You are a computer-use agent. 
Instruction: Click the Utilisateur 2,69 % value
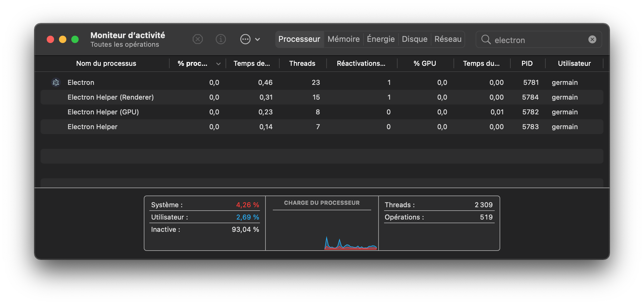248,217
